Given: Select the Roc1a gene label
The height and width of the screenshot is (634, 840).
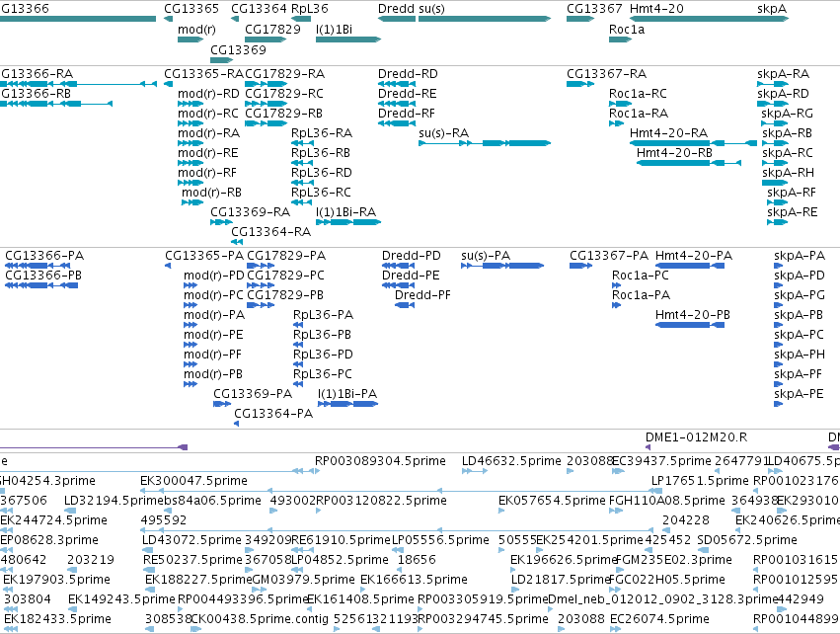Looking at the screenshot, I should point(627,29).
